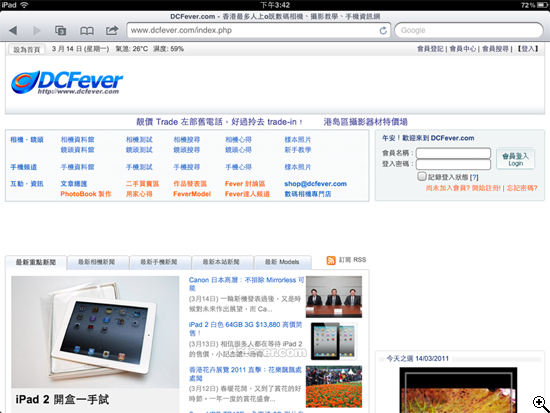Click the 樣本照片 link in the 手機頻道 row
Image resolution: width=550 pixels, height=413 pixels.
[x=297, y=167]
